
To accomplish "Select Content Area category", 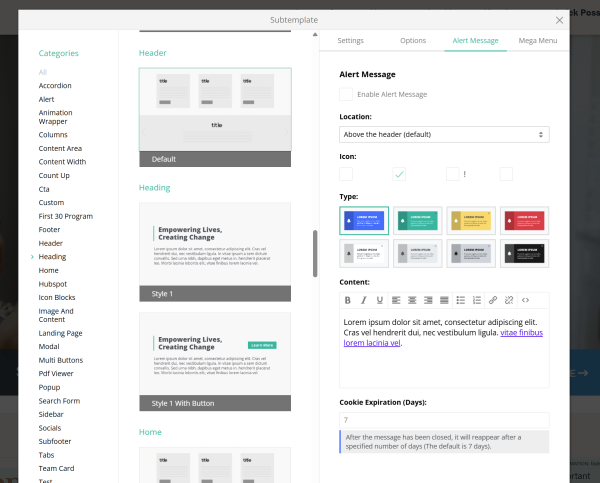I will pyautogui.click(x=60, y=148).
